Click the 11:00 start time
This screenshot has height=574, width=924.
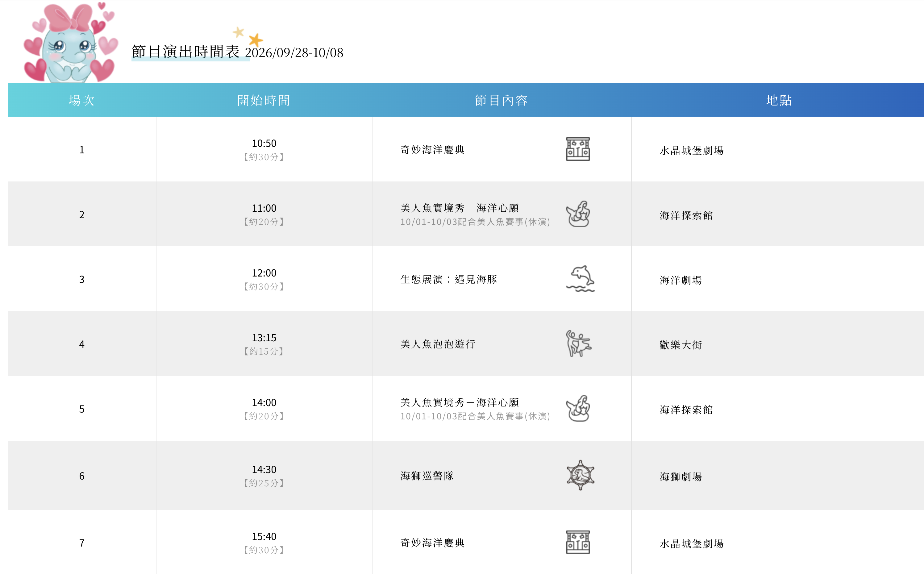coord(264,208)
